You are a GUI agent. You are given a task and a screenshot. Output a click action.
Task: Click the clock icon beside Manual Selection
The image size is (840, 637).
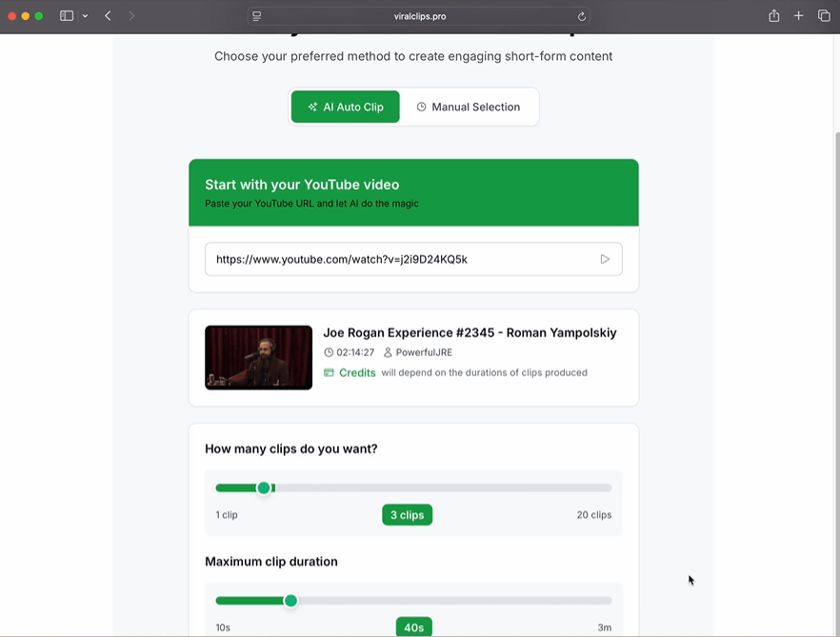click(420, 107)
